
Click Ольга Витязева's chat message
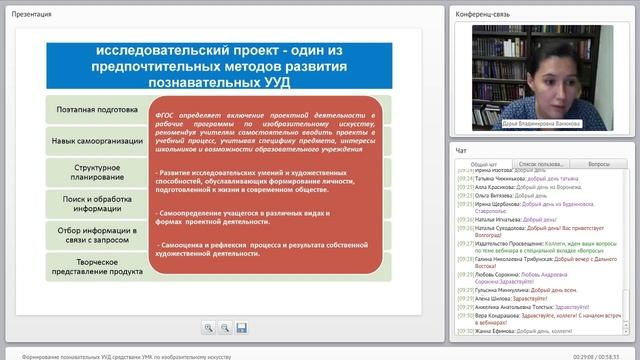click(502, 196)
